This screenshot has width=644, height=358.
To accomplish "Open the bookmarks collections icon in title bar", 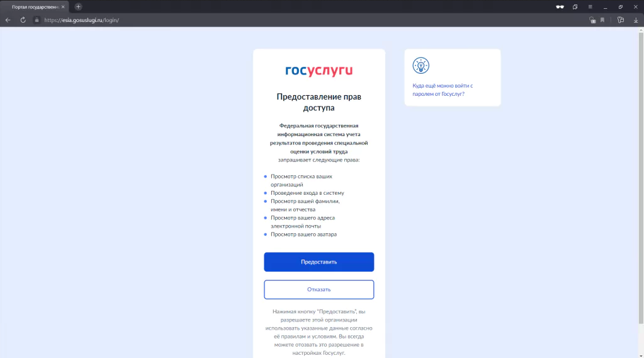I will pyautogui.click(x=575, y=7).
